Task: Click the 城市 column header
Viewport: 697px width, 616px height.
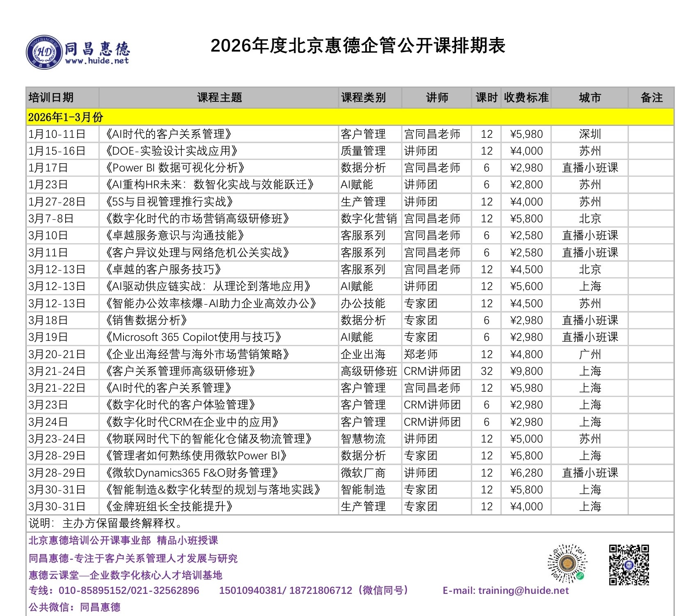Action: point(590,98)
